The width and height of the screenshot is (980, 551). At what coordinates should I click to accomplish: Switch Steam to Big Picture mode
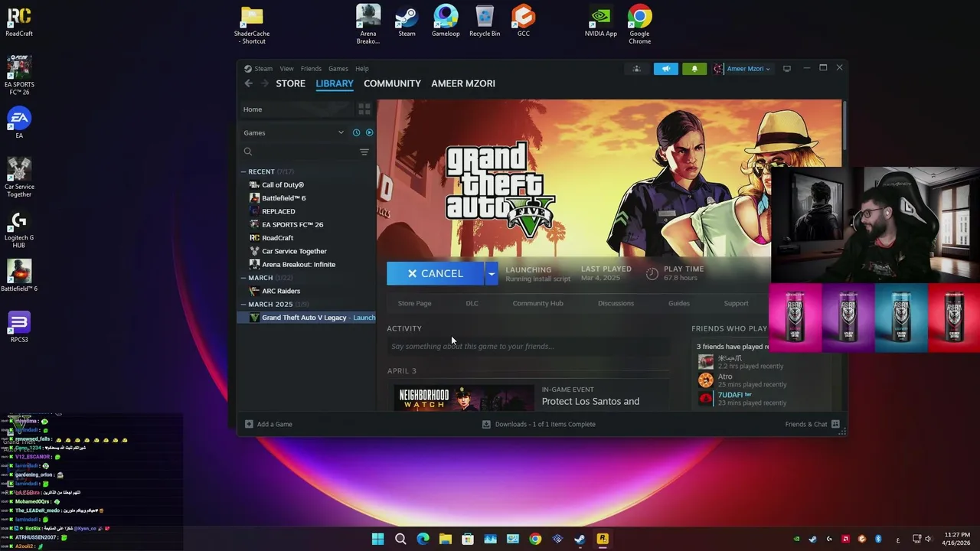786,69
